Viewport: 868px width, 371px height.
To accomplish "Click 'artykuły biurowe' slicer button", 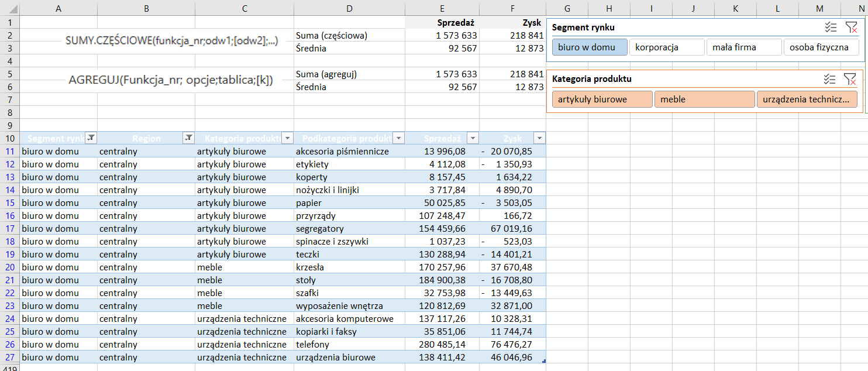I will (x=602, y=99).
